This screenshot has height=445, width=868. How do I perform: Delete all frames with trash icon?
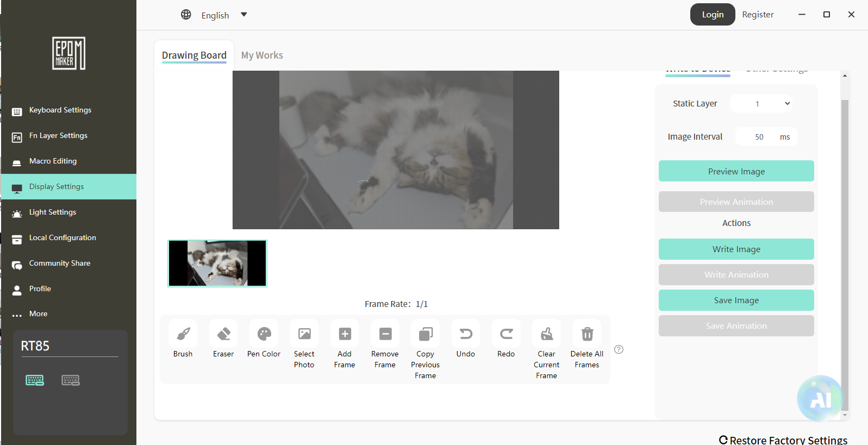(x=587, y=334)
